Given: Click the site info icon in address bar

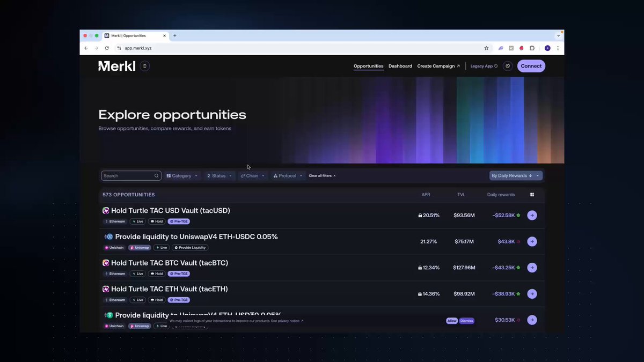Looking at the screenshot, I should click(x=119, y=48).
